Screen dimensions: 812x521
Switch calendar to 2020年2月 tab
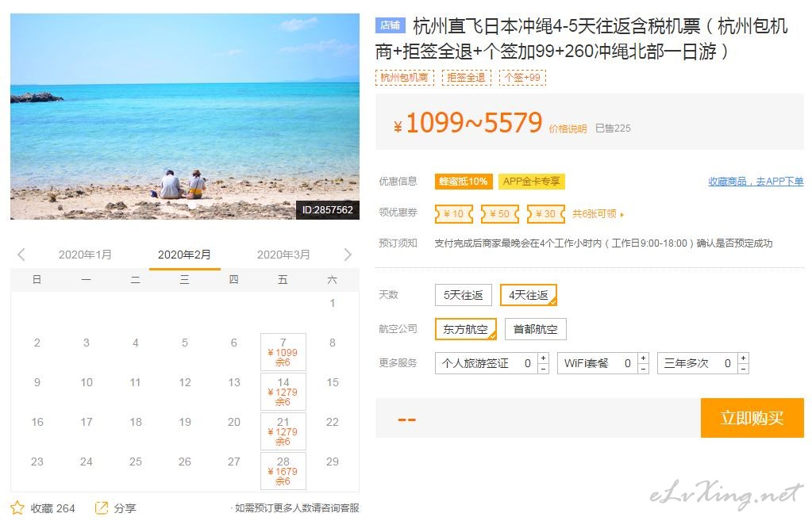(x=184, y=255)
